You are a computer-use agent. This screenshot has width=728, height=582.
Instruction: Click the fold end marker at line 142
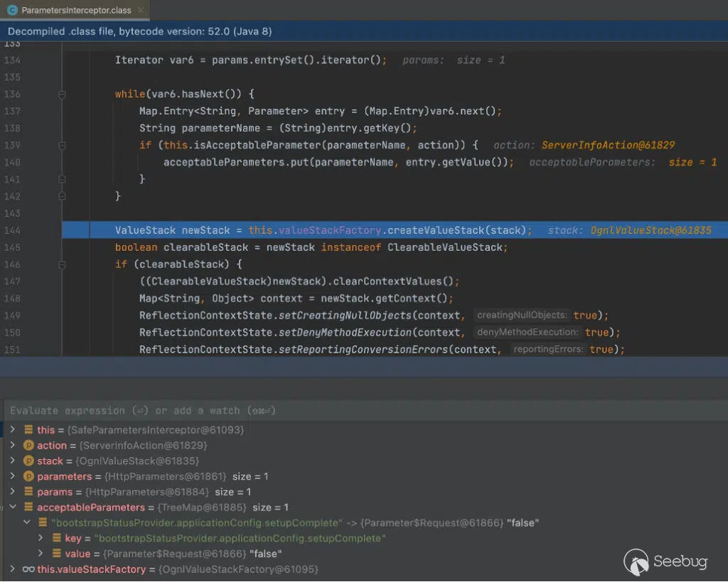(x=62, y=196)
